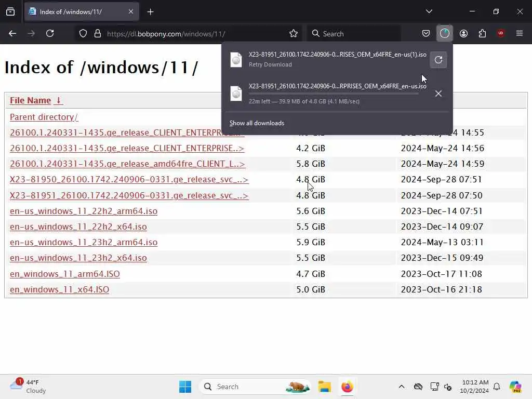Open the Firefox account menu
This screenshot has width=532, height=399.
click(463, 33)
